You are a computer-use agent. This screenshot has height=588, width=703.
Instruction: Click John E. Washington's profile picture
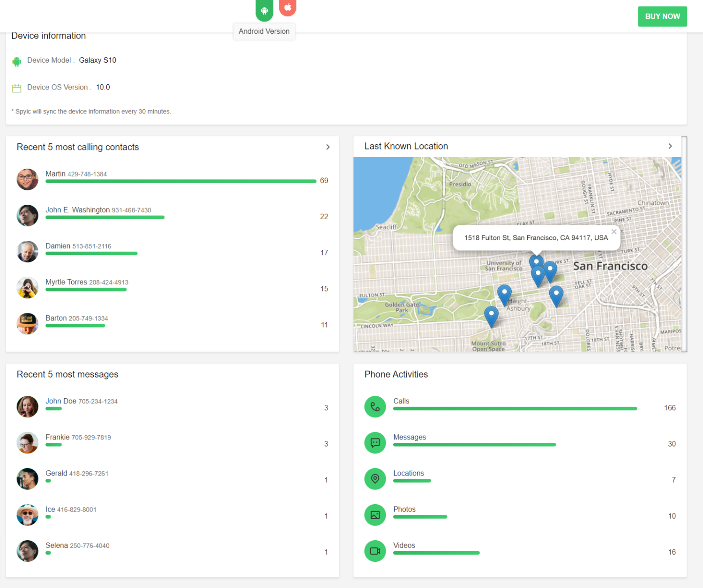coord(28,216)
